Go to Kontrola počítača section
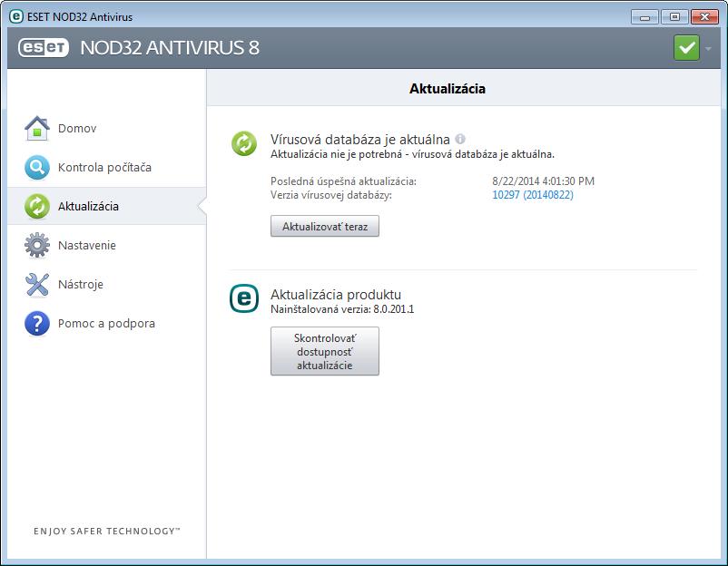 coord(107,168)
